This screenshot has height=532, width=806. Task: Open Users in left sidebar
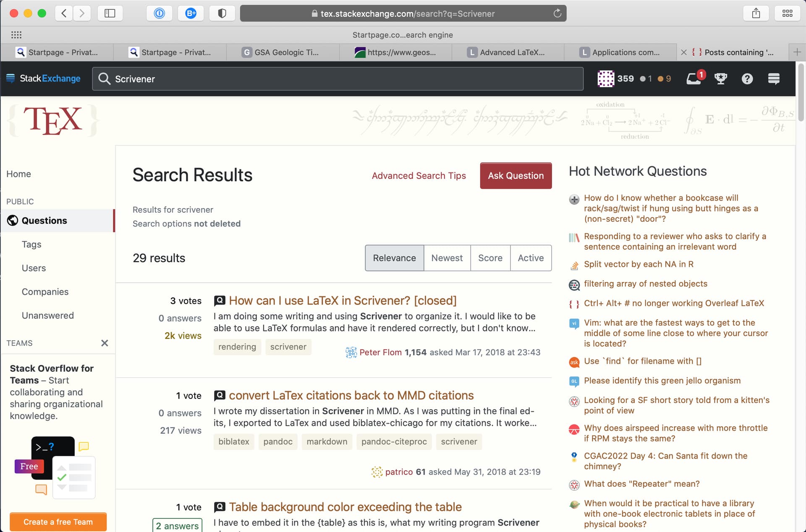click(34, 268)
